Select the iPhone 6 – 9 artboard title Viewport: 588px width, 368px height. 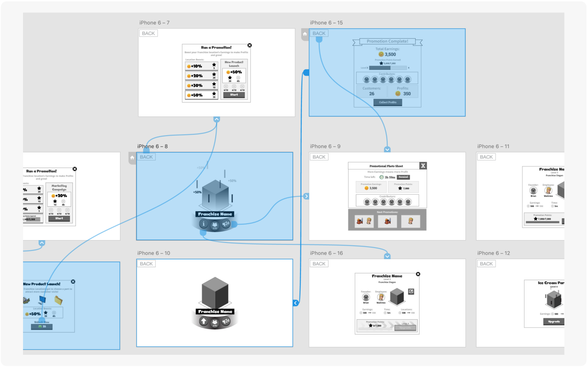click(325, 146)
